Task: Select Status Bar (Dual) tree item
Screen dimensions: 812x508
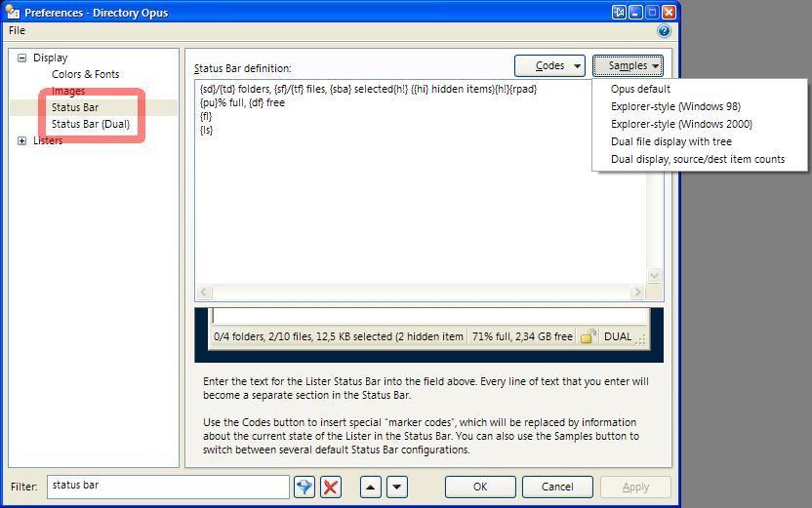Action: pos(91,124)
